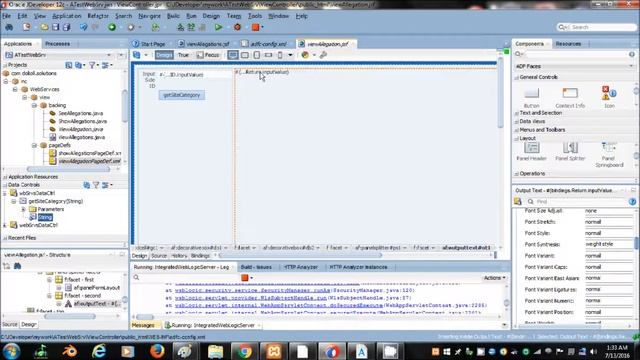Open the ADF Faces palette dropdown

point(631,66)
